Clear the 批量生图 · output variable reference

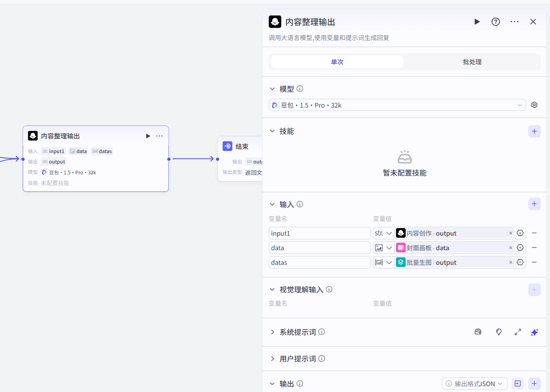pos(510,262)
